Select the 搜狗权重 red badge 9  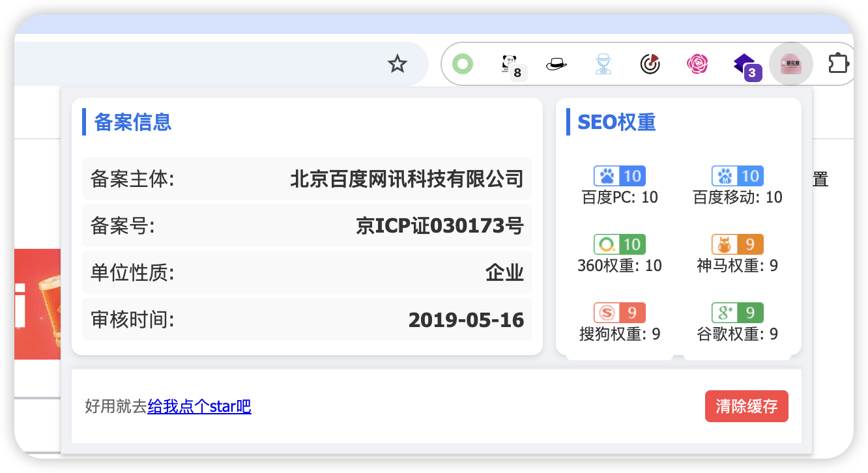(x=619, y=312)
